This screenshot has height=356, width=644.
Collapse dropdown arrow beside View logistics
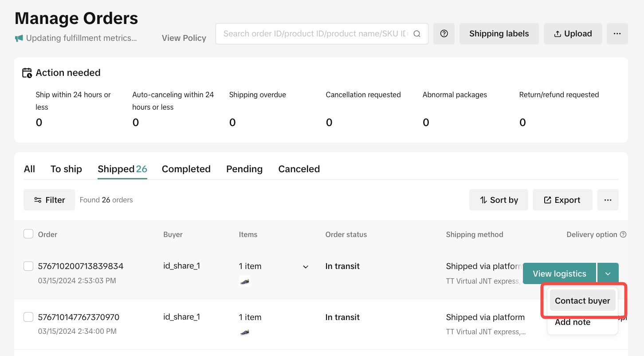[x=608, y=273]
